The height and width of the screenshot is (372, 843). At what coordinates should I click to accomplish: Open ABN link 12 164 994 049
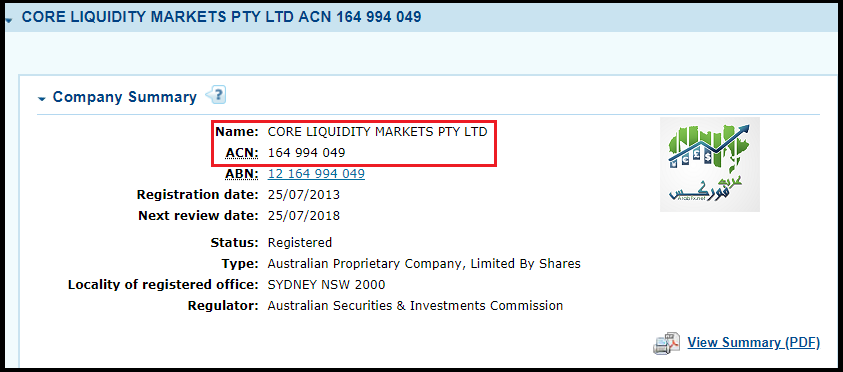click(x=316, y=174)
